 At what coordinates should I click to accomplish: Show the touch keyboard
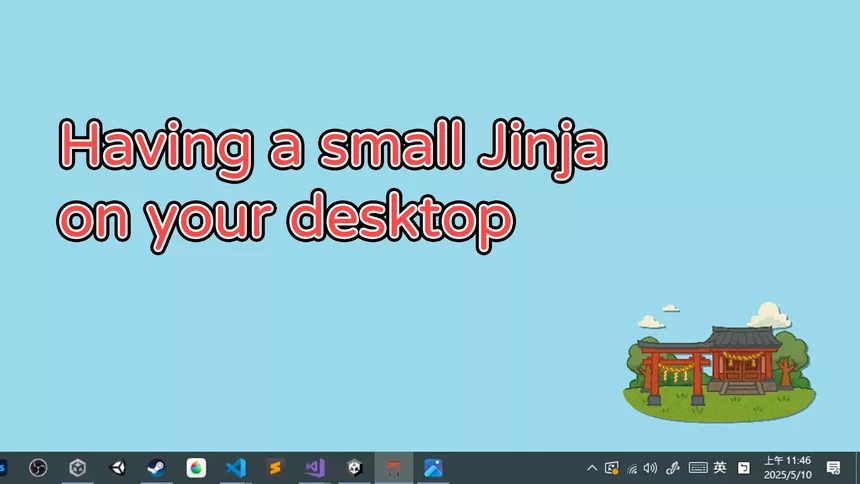point(698,468)
